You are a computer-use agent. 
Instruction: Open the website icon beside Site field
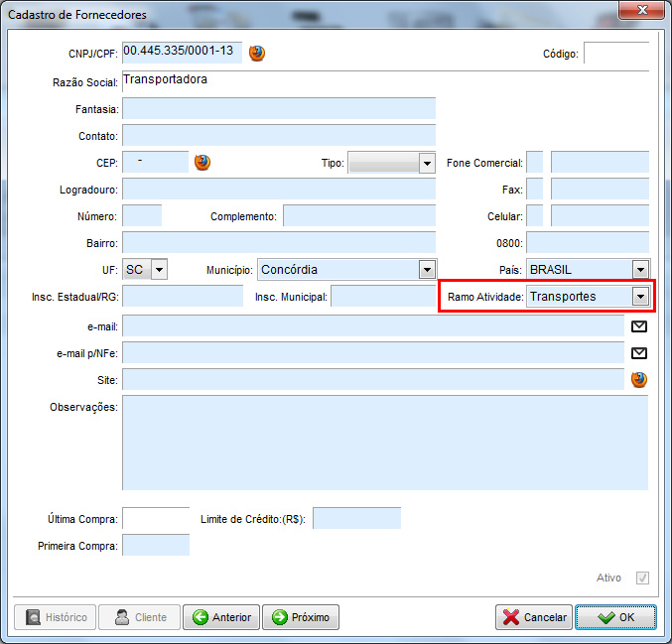(x=639, y=379)
